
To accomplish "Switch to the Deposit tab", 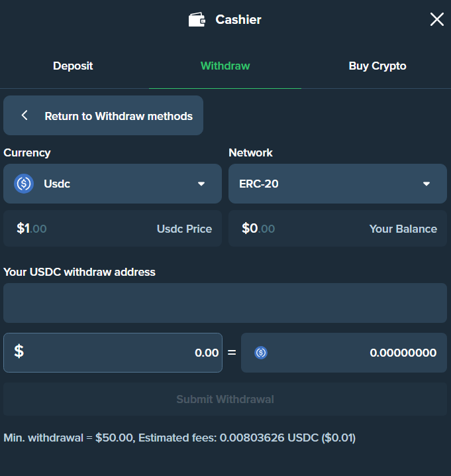I will click(x=73, y=66).
